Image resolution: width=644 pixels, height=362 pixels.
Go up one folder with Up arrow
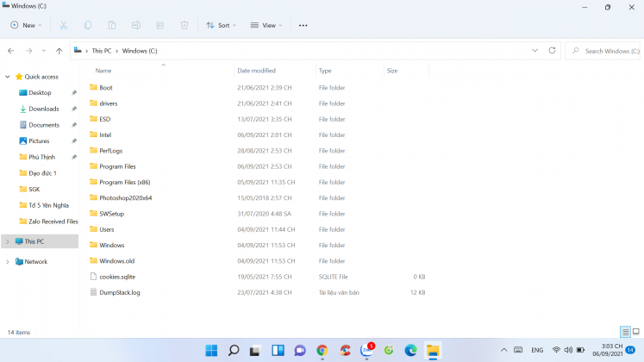(x=59, y=51)
